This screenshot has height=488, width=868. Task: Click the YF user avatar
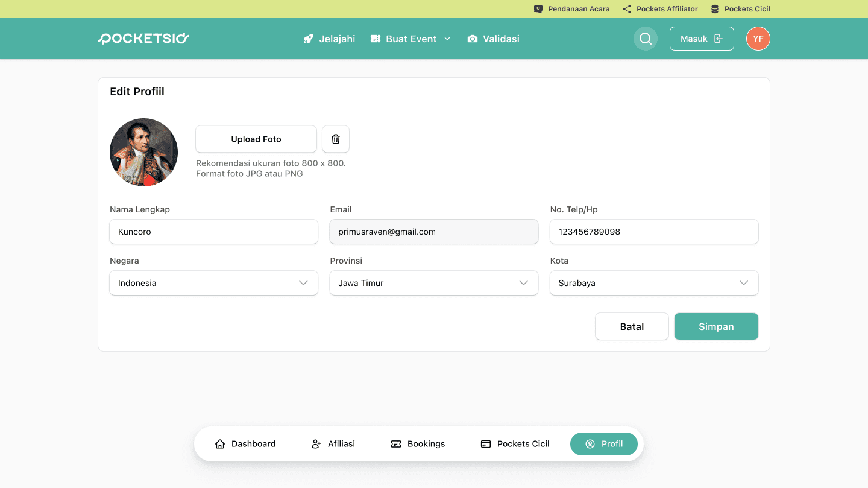(x=758, y=39)
